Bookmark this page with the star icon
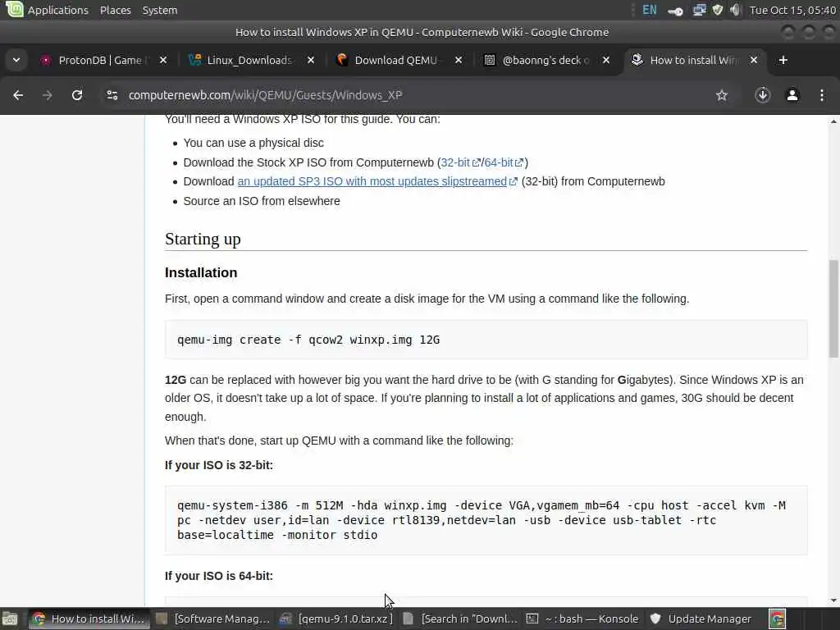840x630 pixels. (722, 95)
